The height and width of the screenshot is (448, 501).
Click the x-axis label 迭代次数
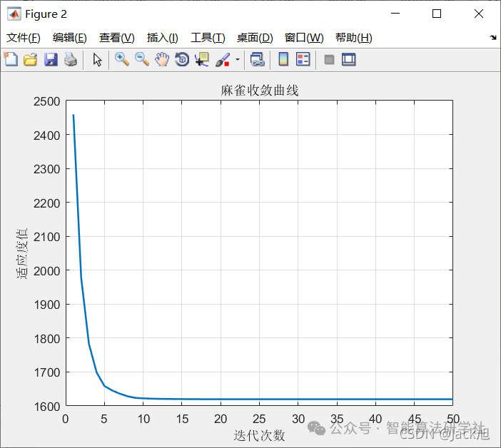click(x=259, y=435)
